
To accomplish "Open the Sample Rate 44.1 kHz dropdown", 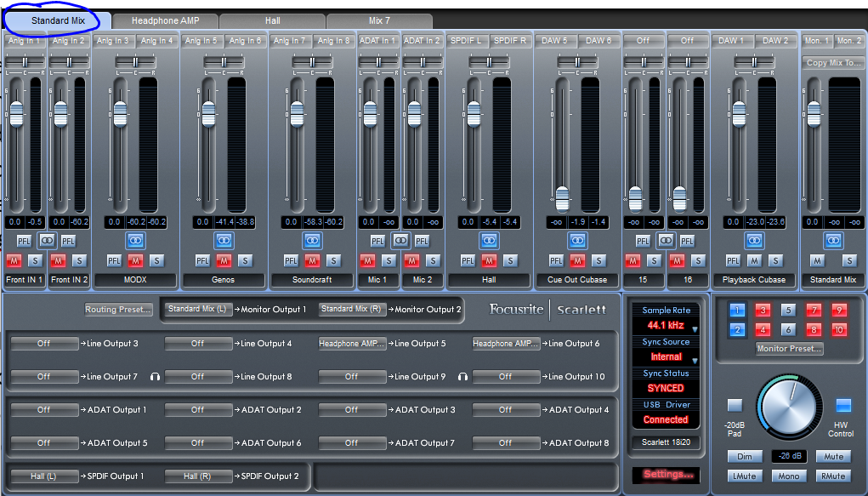I will pos(666,326).
